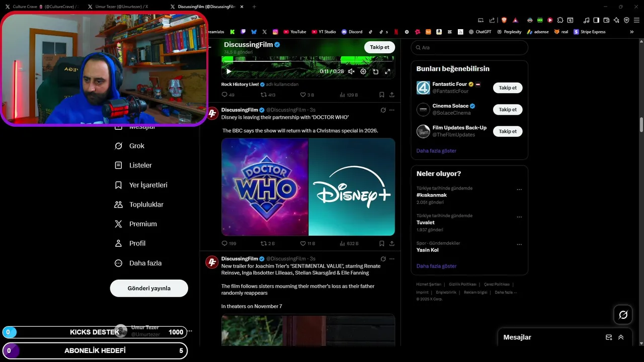Open the floating Grok button
This screenshot has width=644, height=362.
(x=623, y=315)
